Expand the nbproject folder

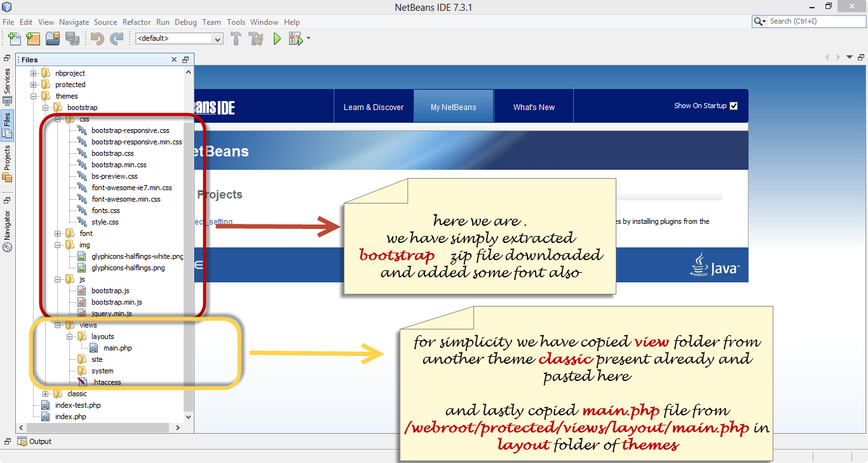coord(34,73)
